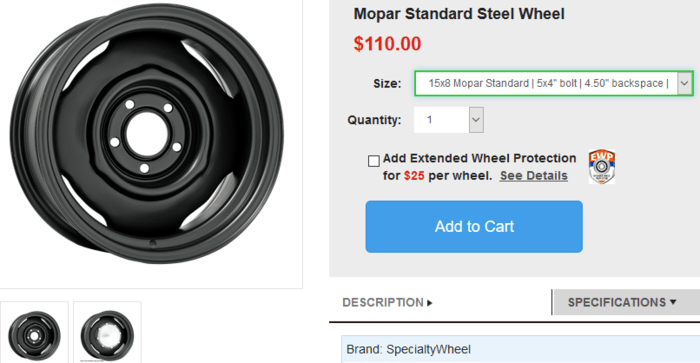This screenshot has width=700, height=363.
Task: Click the Brand: SpecialtyWheel row
Action: click(521, 349)
